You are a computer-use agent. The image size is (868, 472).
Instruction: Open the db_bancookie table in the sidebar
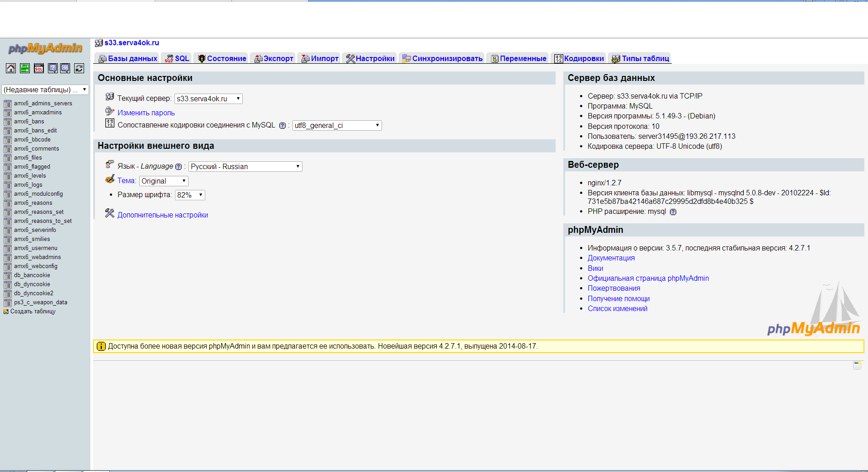[32, 275]
